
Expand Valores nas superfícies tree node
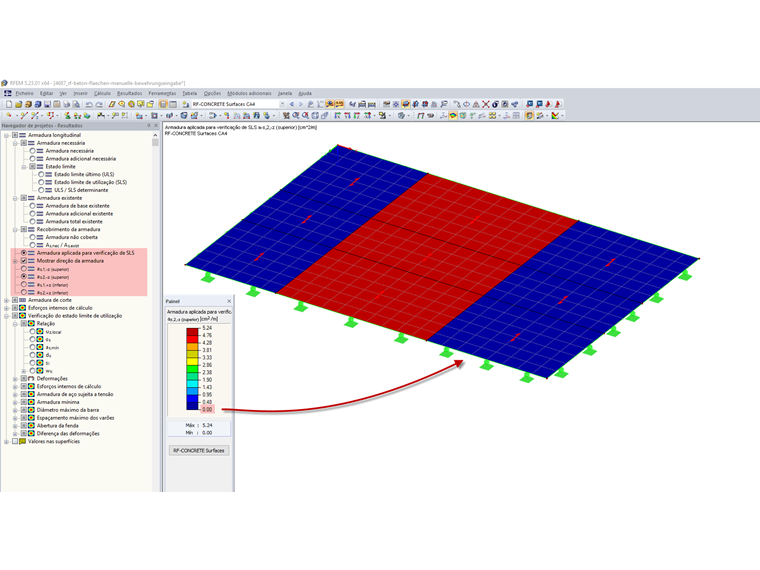(6, 442)
